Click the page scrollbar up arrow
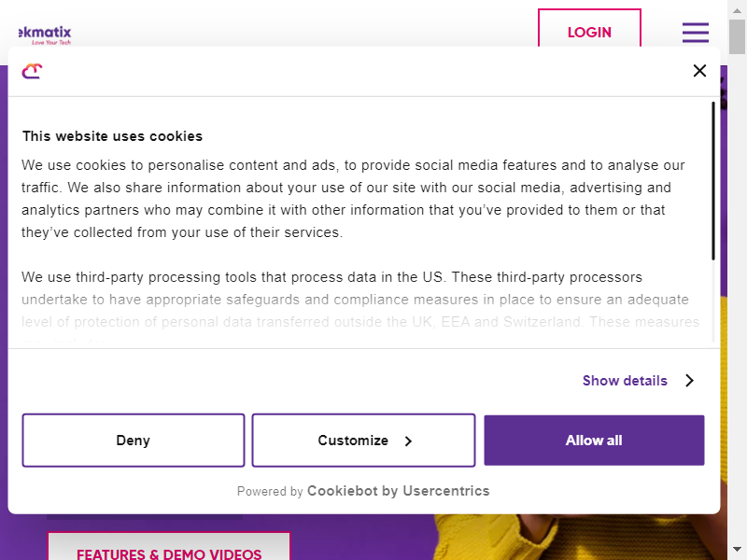 [x=737, y=9]
